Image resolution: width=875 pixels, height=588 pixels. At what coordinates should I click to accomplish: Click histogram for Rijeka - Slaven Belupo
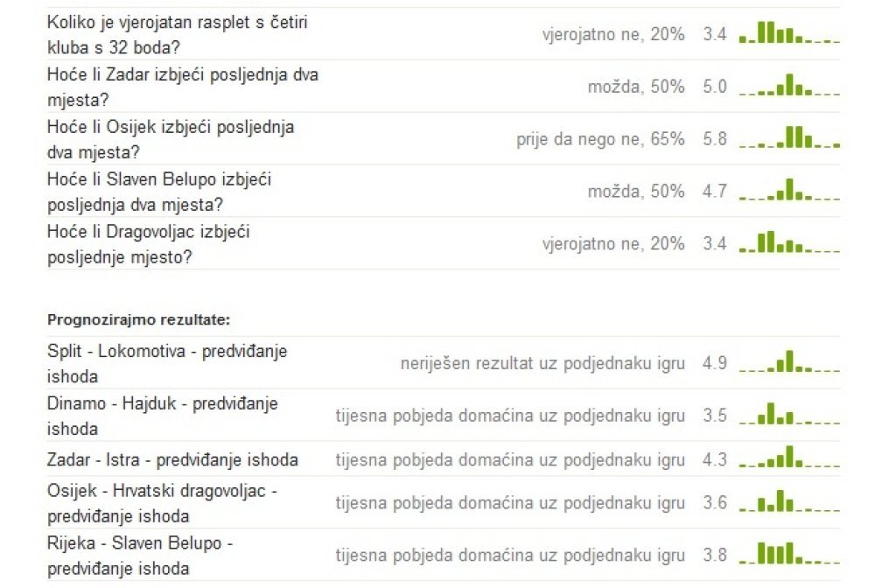point(789,553)
